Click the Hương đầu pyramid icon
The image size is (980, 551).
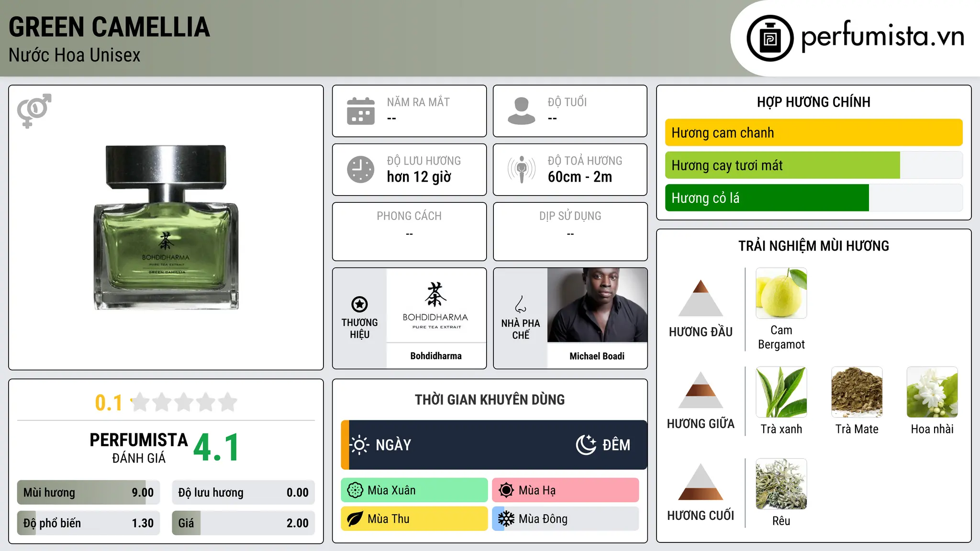pos(701,298)
